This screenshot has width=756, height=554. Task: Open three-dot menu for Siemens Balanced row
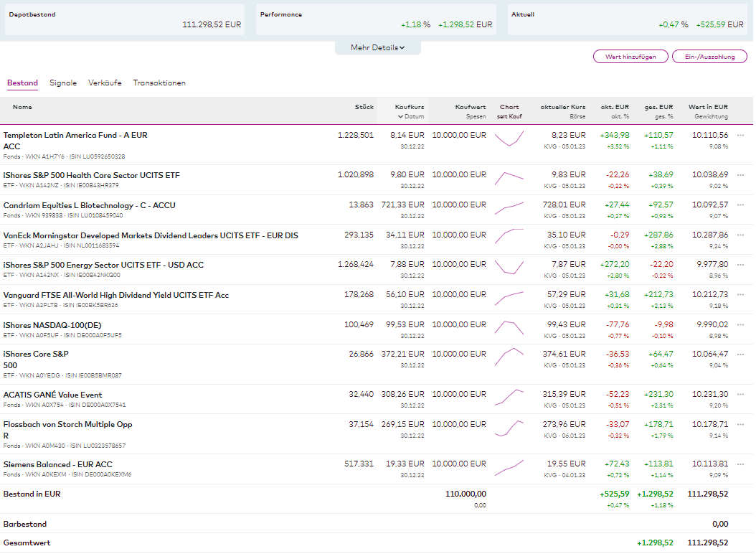click(x=741, y=464)
